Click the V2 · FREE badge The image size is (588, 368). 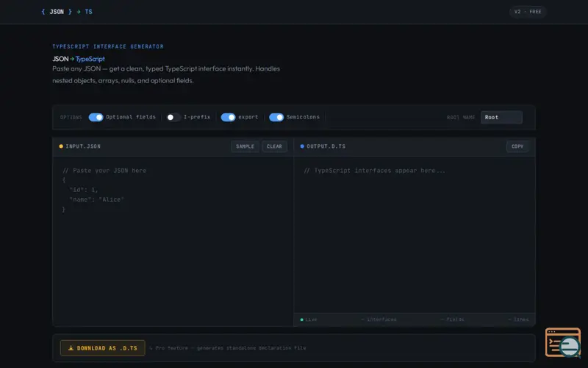(x=528, y=12)
